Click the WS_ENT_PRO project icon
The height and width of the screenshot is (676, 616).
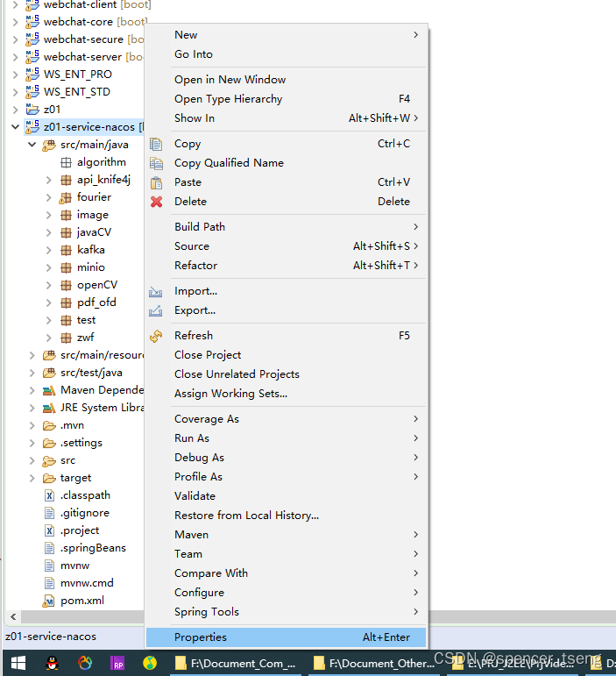(x=32, y=75)
